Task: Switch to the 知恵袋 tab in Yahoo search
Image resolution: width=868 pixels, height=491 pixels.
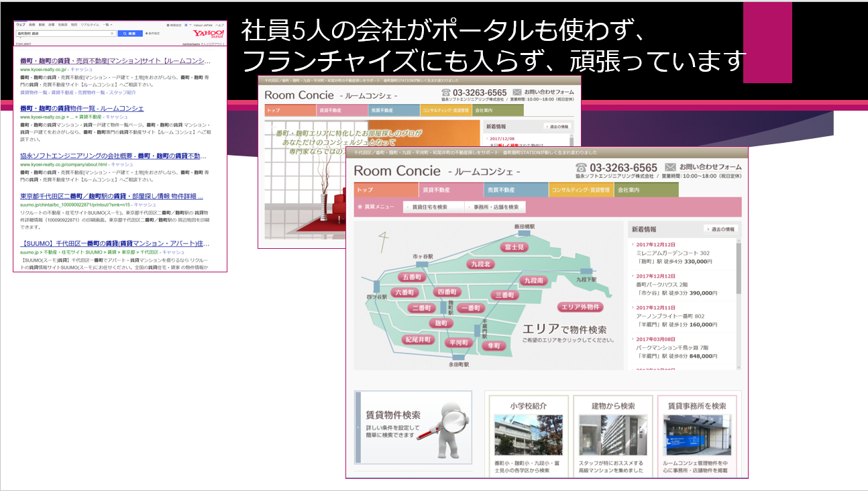Action: click(62, 24)
